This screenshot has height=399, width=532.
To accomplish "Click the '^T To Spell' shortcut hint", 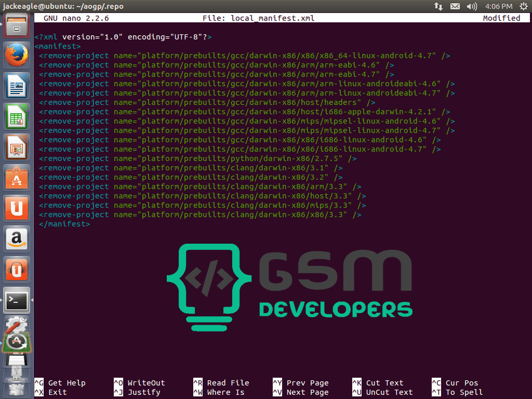I will (457, 392).
